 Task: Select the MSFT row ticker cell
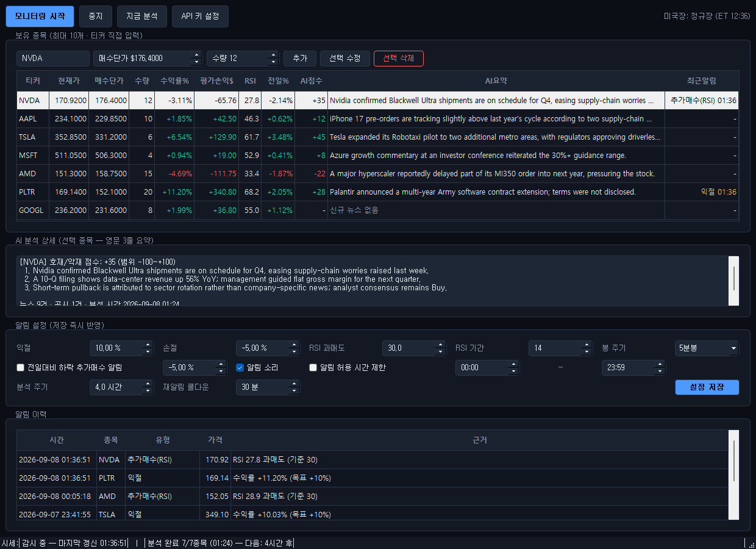33,156
